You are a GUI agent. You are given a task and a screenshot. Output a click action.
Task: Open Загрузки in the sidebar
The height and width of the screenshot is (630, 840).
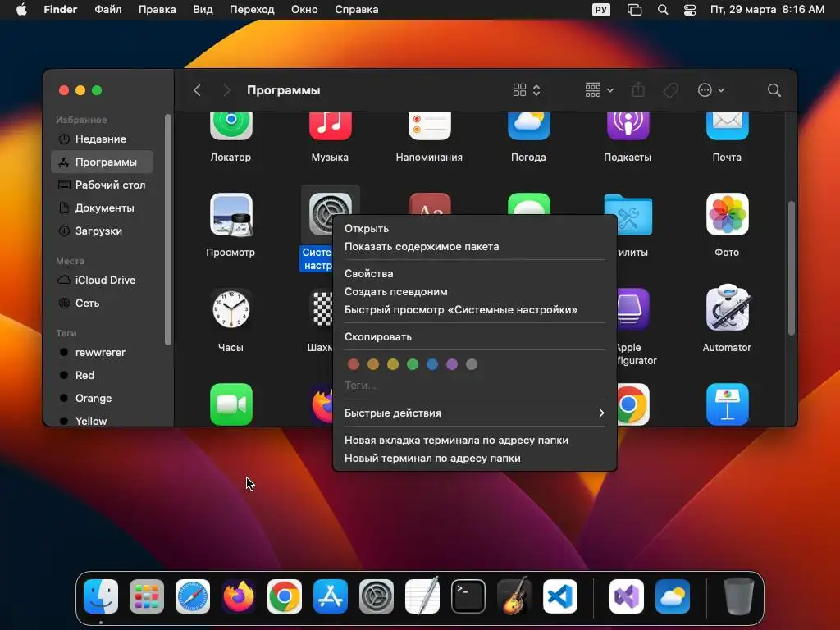coord(103,231)
